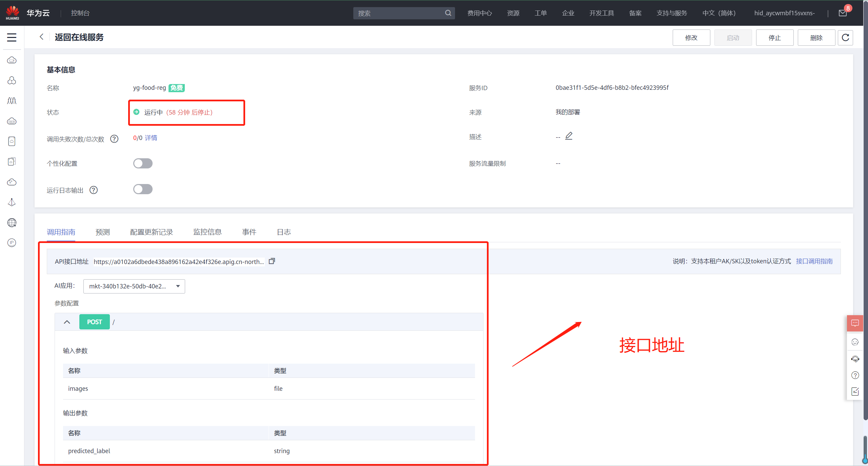Screen dimensions: 868x466
Task: Toggle the 运行日志输出 switch
Action: coord(143,189)
